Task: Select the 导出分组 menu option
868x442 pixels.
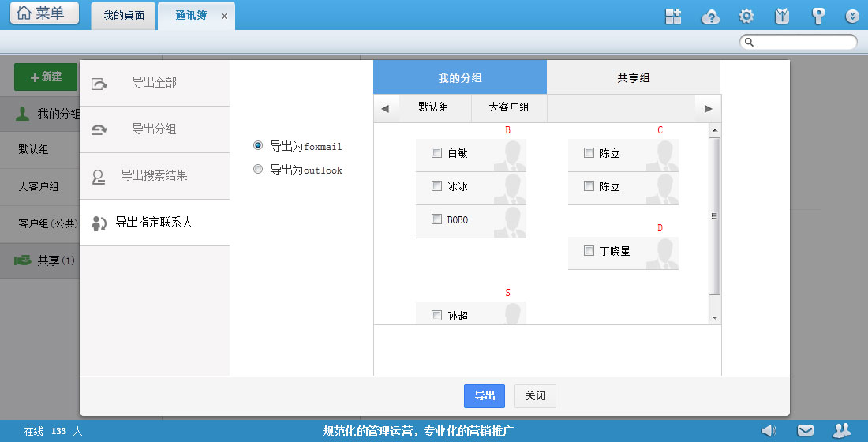Action: (154, 129)
